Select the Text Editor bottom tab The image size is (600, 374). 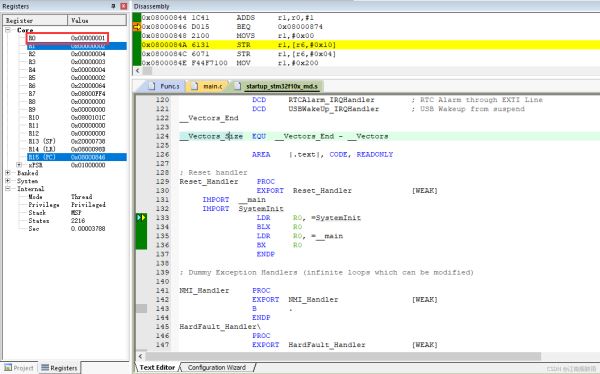point(157,367)
